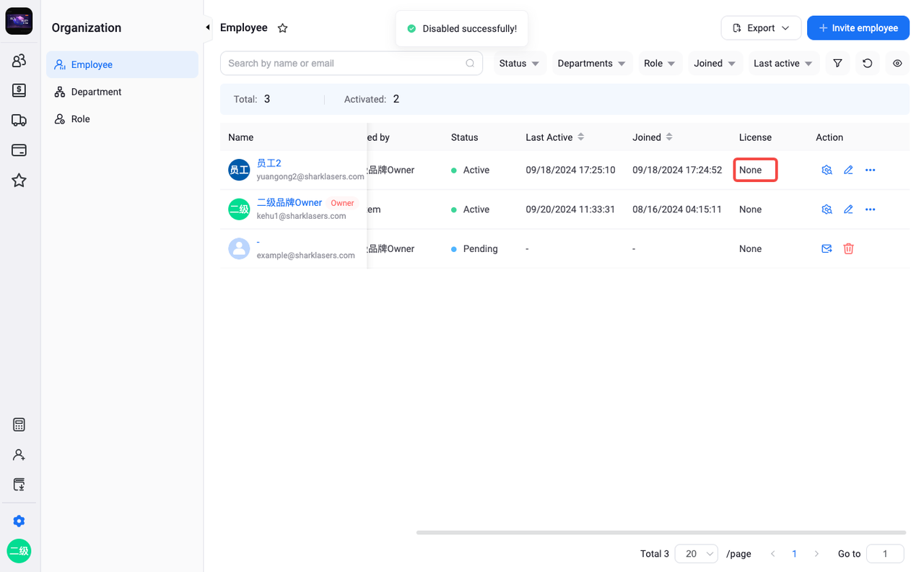The image size is (924, 572).
Task: Open the calculator icon in left rail
Action: (x=19, y=425)
